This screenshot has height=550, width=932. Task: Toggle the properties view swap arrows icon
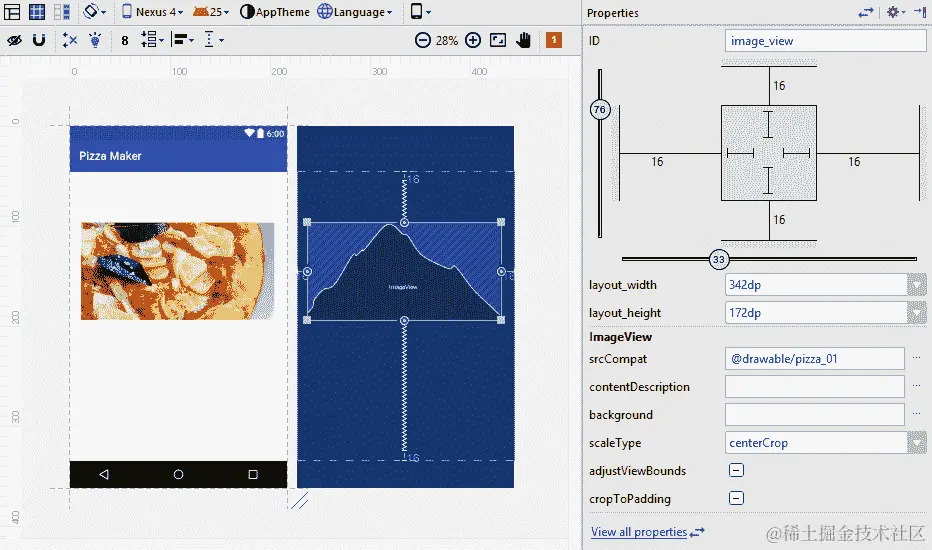pyautogui.click(x=867, y=12)
